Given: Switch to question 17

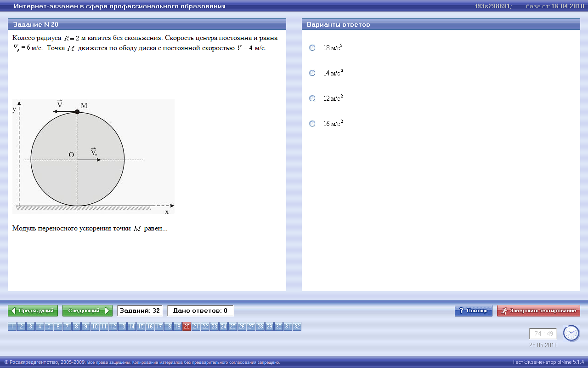Looking at the screenshot, I should pos(159,327).
